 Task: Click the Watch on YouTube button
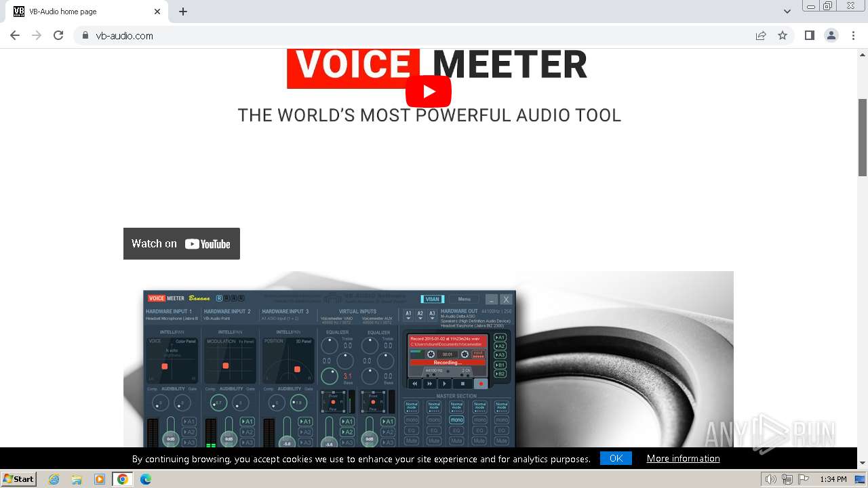(x=182, y=244)
